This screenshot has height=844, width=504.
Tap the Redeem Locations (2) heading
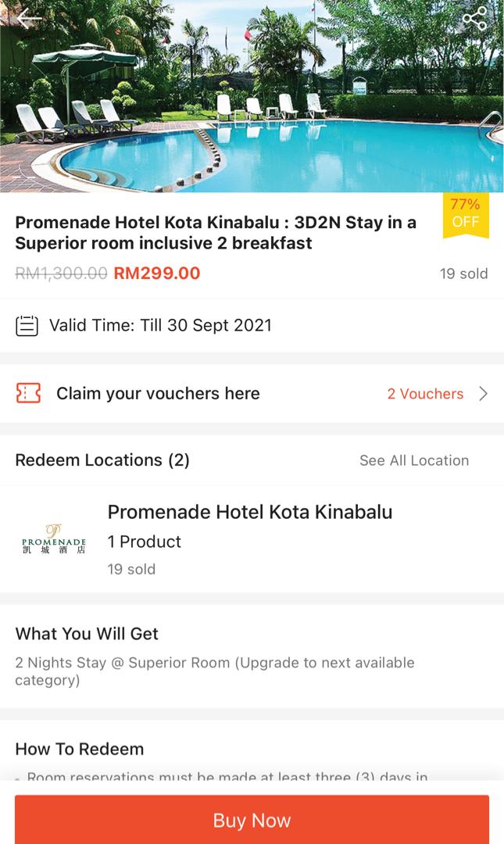point(102,460)
